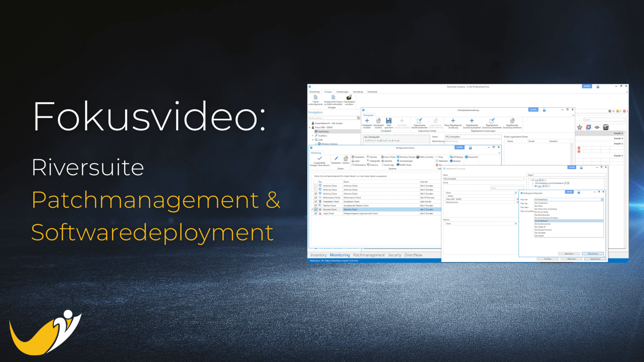644x362 pixels.
Task: Open Monitoring tab in main ribbon
Action: tap(314, 92)
